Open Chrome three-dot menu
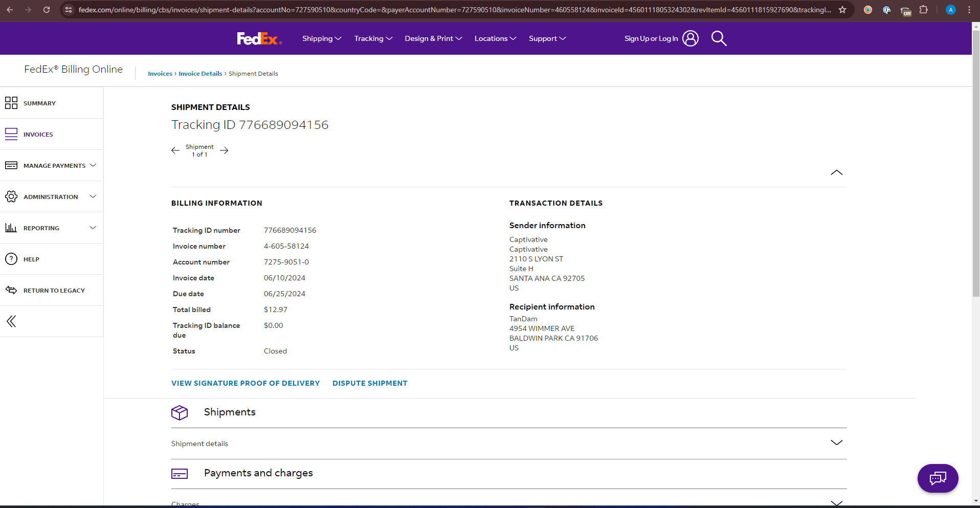 coord(969,10)
